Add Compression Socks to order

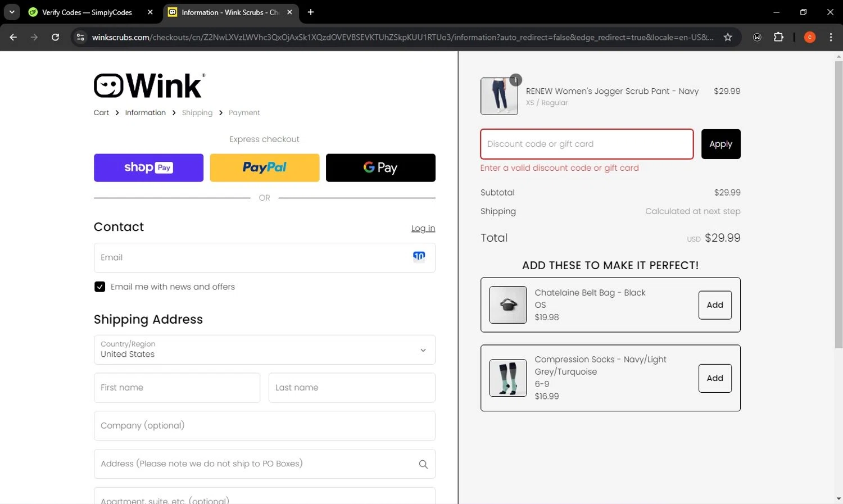click(715, 378)
